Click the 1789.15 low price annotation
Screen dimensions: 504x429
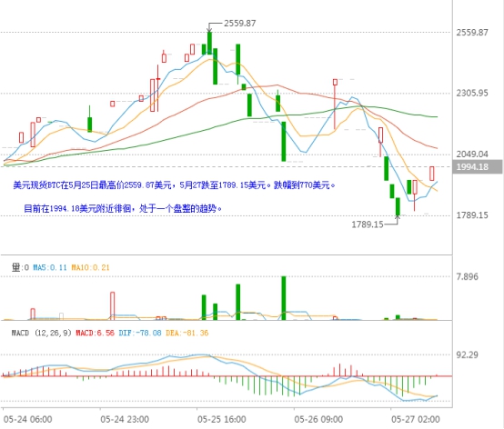(368, 224)
